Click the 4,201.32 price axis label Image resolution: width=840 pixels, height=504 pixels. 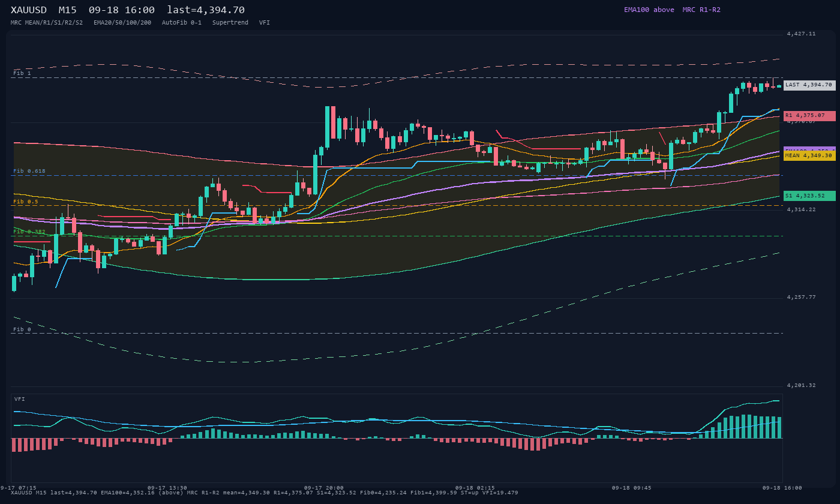tap(802, 385)
